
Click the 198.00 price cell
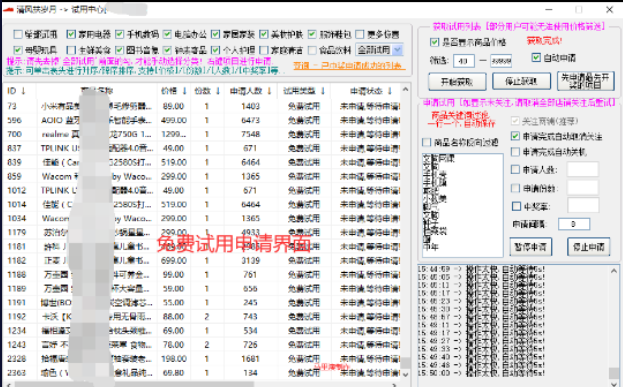coord(174,359)
